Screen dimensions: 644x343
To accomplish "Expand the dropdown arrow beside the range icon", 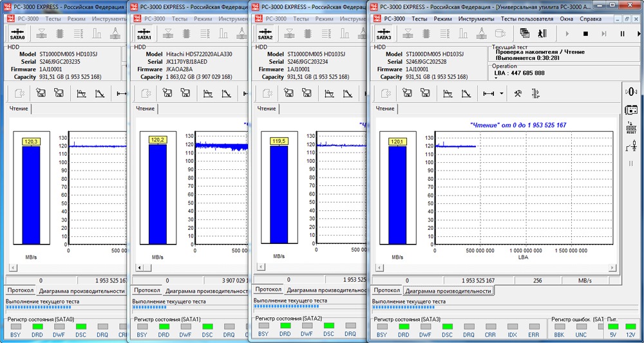I will coord(502,93).
